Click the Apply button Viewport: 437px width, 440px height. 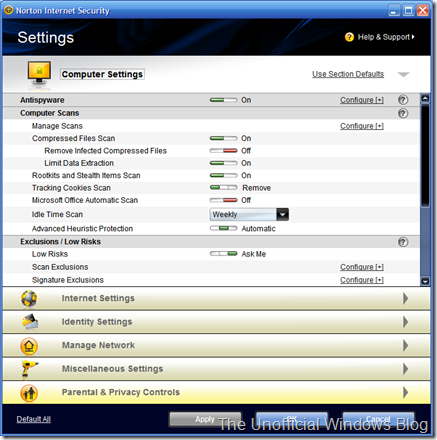coord(205,419)
